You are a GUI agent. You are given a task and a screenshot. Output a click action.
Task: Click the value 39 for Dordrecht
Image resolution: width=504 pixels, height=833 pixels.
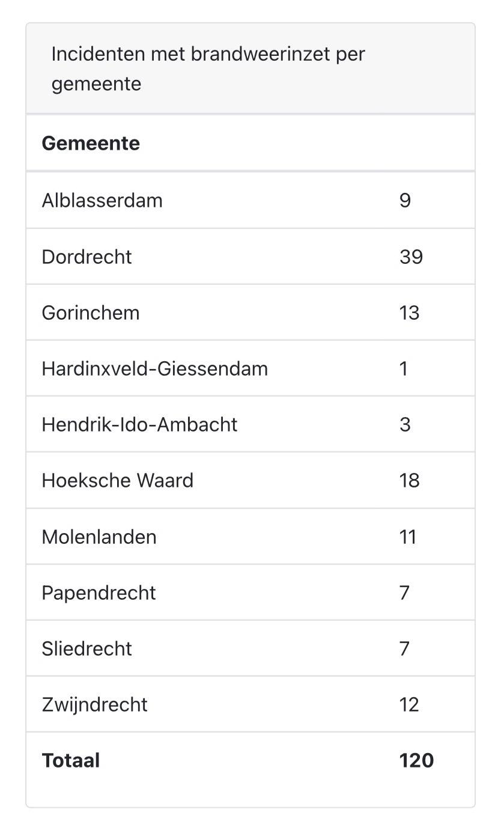tap(411, 257)
